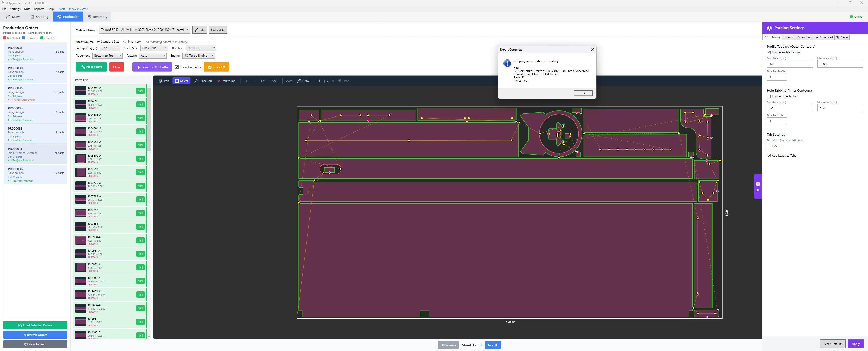This screenshot has width=868, height=351.
Task: Click the 1/1 badge for part 1012605-A
Action: (x=140, y=295)
